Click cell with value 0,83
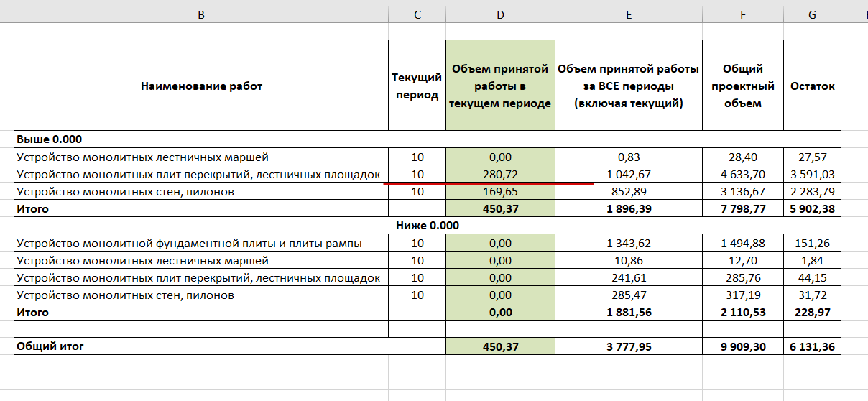 click(629, 157)
